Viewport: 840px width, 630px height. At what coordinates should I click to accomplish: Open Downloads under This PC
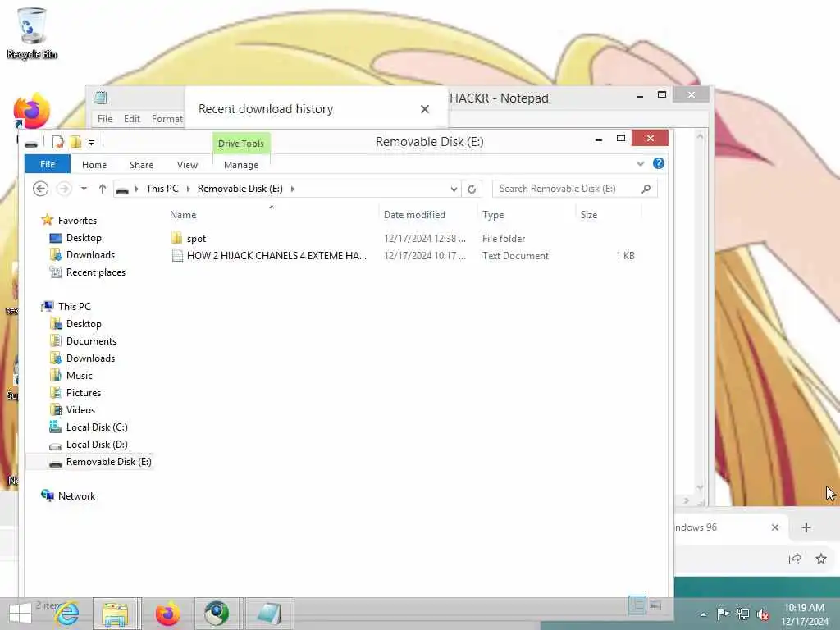[90, 358]
